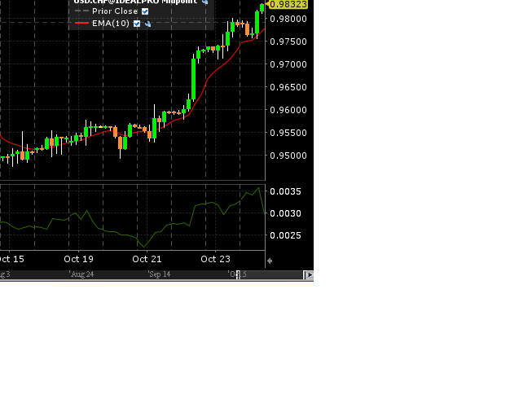Click the timeline scrollbar right edge handle

click(x=304, y=275)
